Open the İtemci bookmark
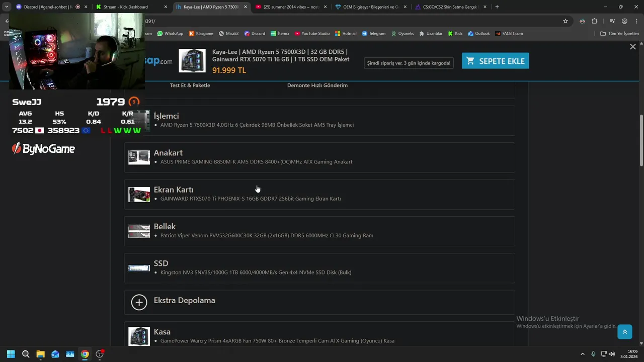The image size is (644, 362). [x=280, y=34]
